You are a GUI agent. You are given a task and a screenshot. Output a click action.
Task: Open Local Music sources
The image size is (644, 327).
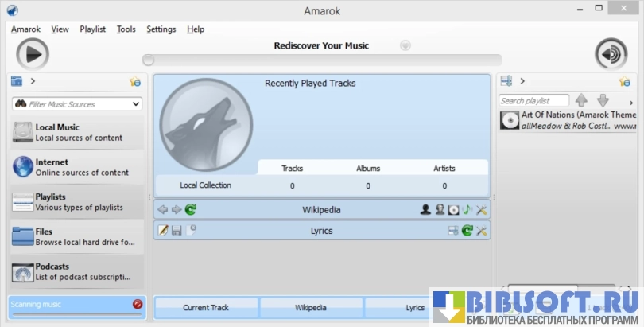(77, 132)
